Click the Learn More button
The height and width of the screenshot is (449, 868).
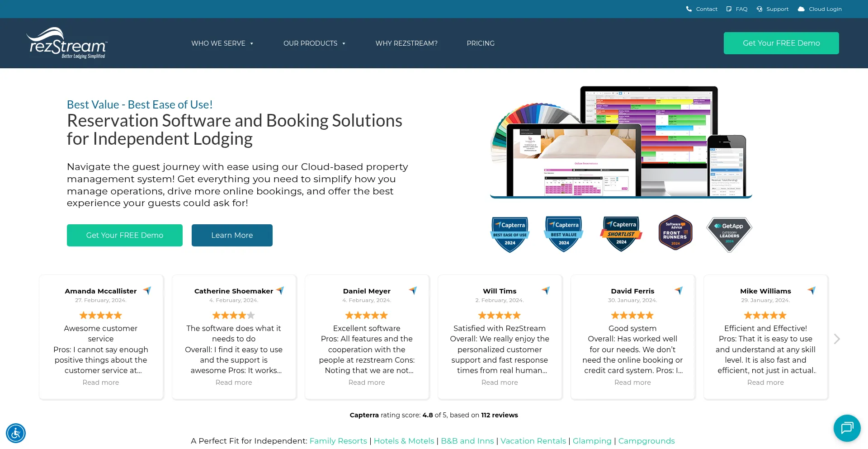(x=232, y=235)
